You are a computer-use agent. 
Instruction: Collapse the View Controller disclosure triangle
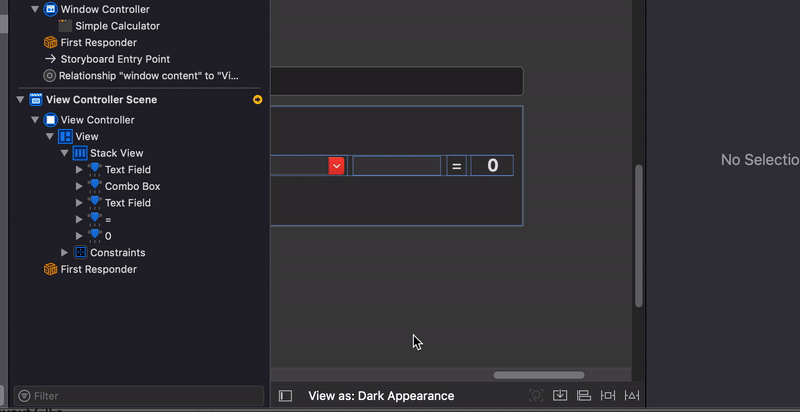pos(35,120)
